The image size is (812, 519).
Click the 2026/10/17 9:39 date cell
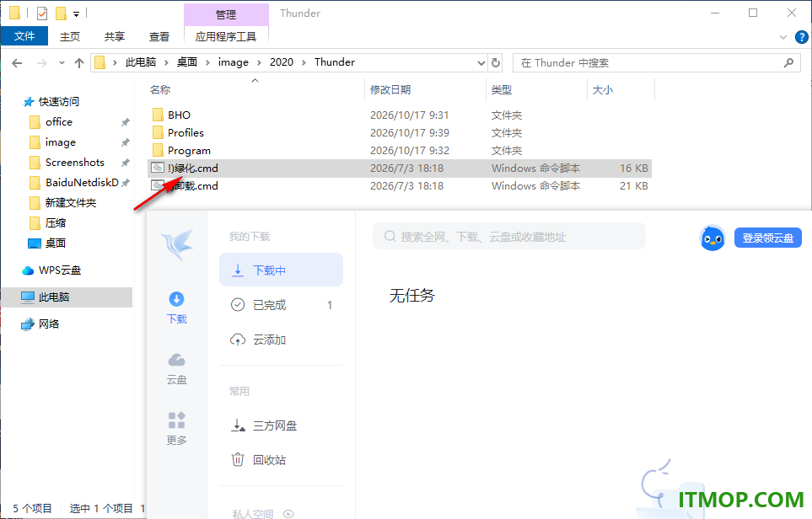coord(410,132)
